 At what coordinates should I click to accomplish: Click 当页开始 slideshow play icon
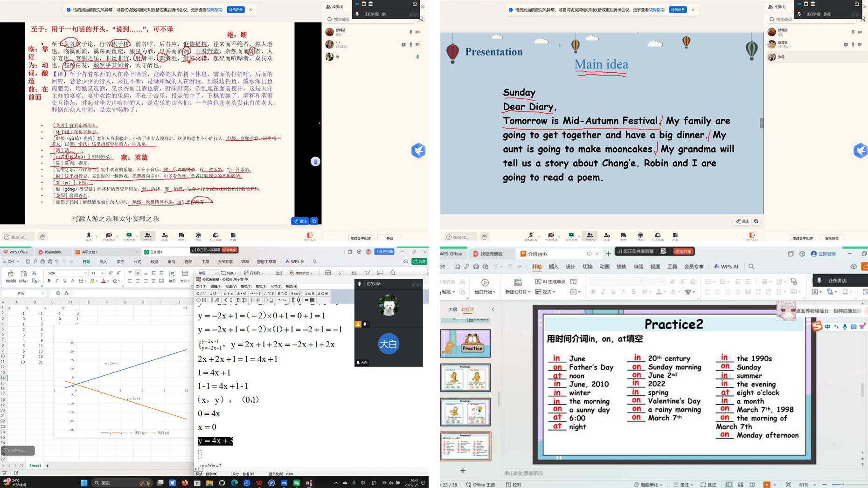(x=485, y=282)
